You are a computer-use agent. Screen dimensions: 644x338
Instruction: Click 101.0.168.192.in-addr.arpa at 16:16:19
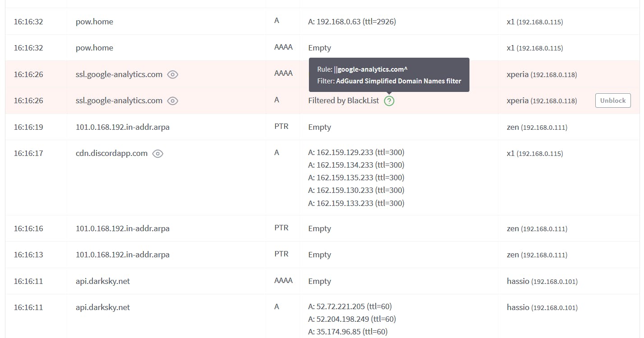pyautogui.click(x=123, y=127)
